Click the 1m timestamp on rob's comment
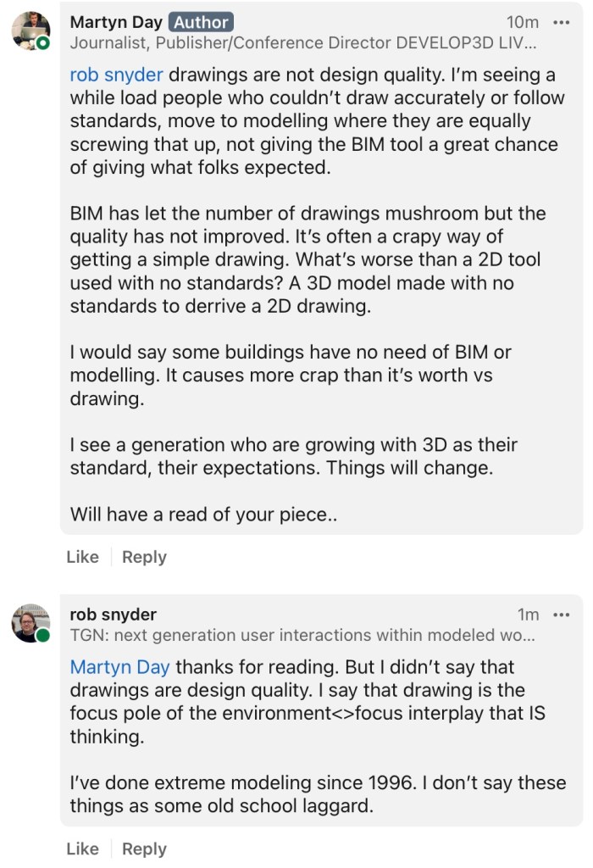The image size is (593, 868). pos(528,615)
